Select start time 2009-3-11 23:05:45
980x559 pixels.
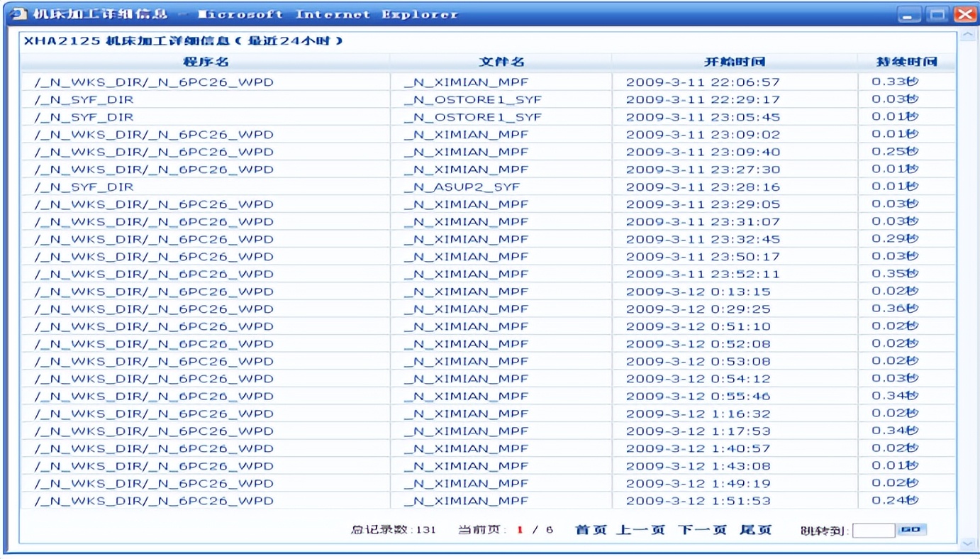[703, 117]
